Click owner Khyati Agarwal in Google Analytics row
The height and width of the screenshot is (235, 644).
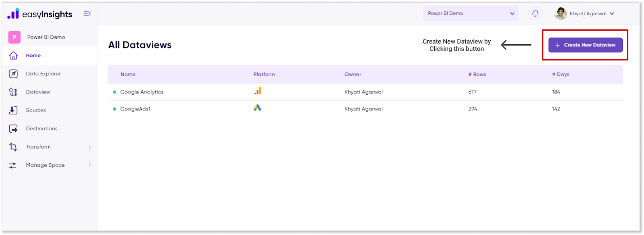[363, 92]
